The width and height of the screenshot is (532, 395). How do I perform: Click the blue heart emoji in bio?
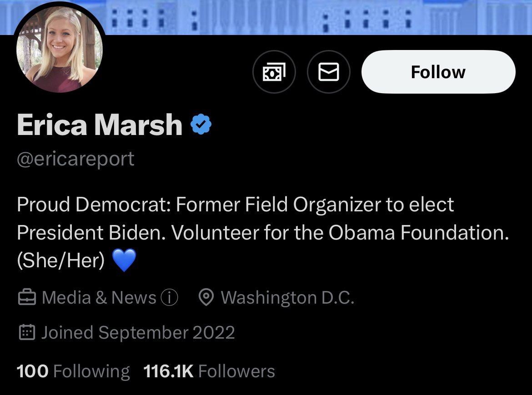pyautogui.click(x=124, y=260)
